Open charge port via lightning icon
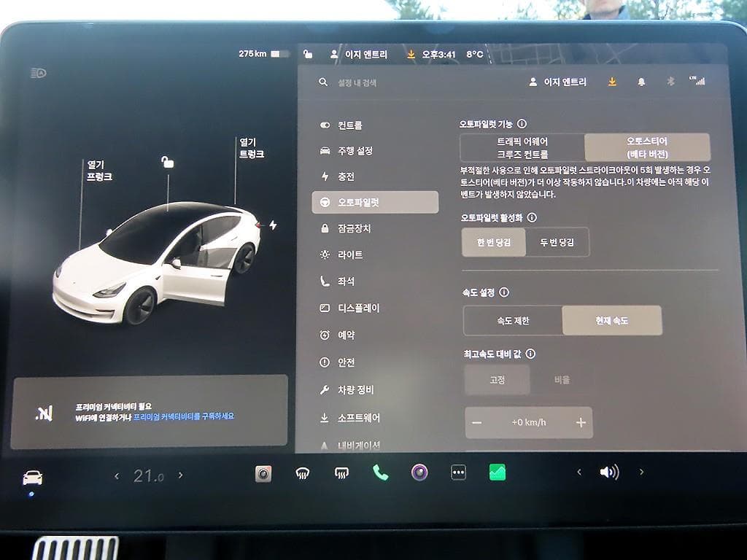Screen dimensions: 747x560 click(x=273, y=225)
